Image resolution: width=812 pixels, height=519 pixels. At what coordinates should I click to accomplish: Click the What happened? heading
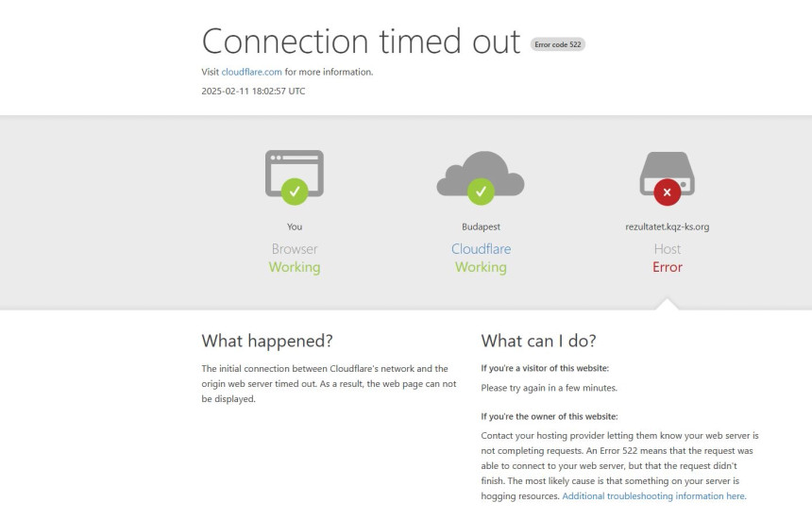tap(267, 341)
